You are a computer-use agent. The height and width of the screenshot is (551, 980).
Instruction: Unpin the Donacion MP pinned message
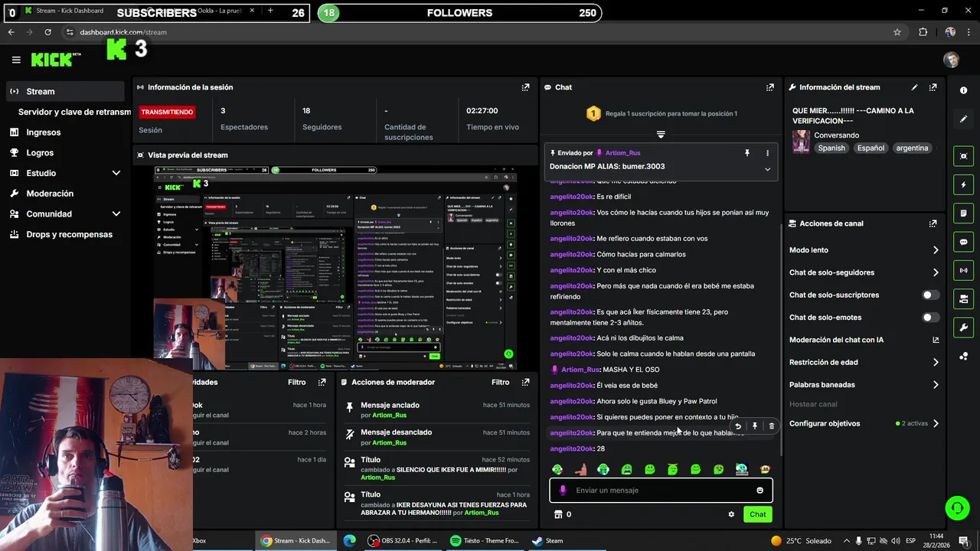[x=747, y=153]
